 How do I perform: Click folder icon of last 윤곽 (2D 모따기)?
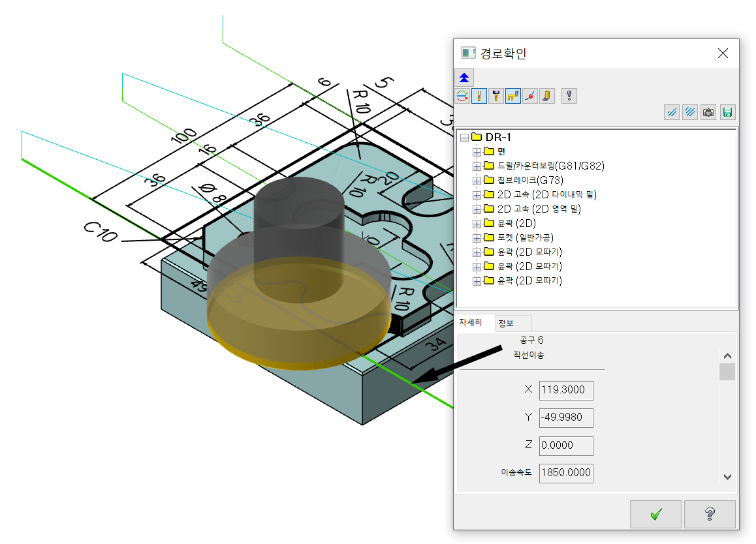point(489,280)
